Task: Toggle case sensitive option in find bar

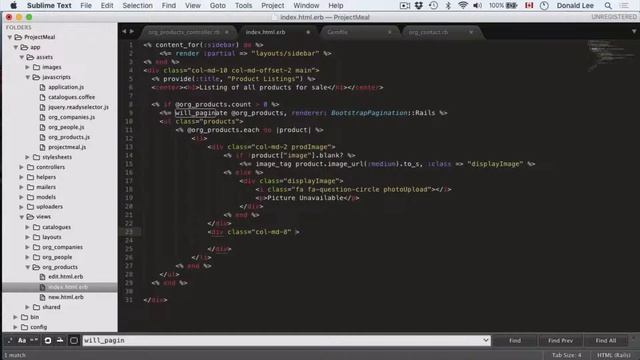Action: coord(22,340)
